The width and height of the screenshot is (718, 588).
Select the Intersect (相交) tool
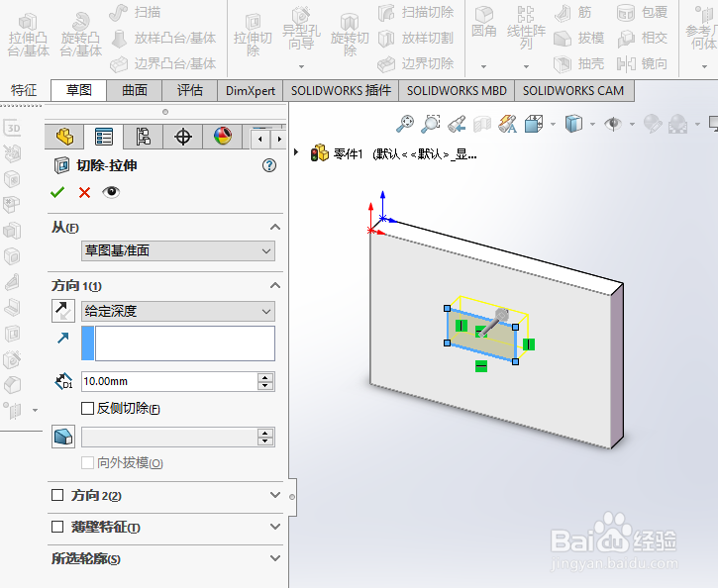[642, 38]
